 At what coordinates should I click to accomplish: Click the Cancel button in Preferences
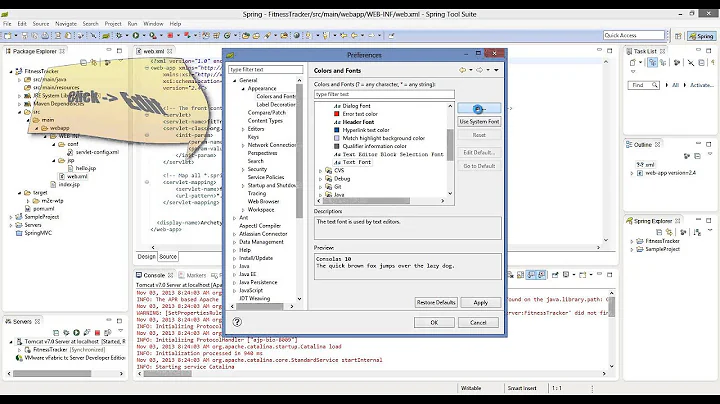478,322
